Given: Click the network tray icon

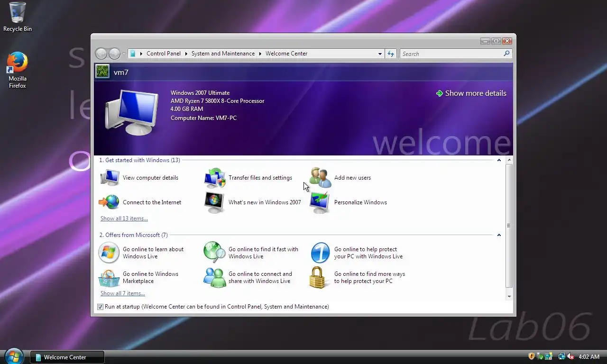Looking at the screenshot, I should [x=562, y=356].
